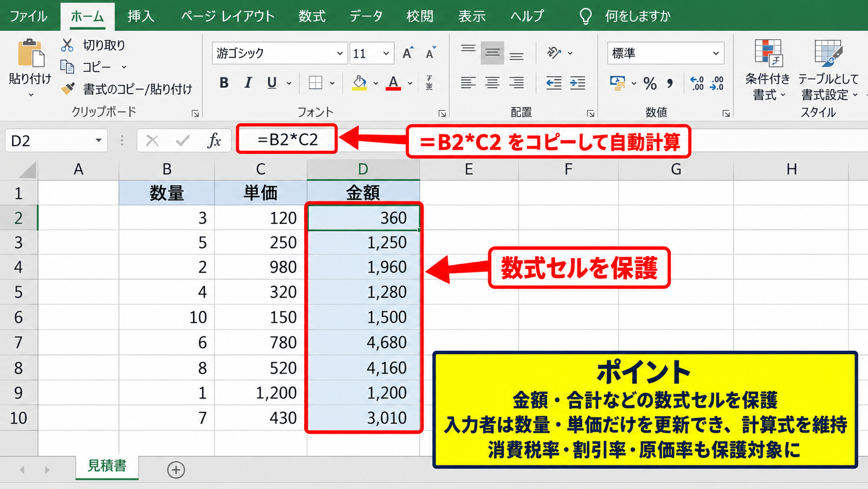Switch to the 数式 ribbon tab

pos(312,16)
